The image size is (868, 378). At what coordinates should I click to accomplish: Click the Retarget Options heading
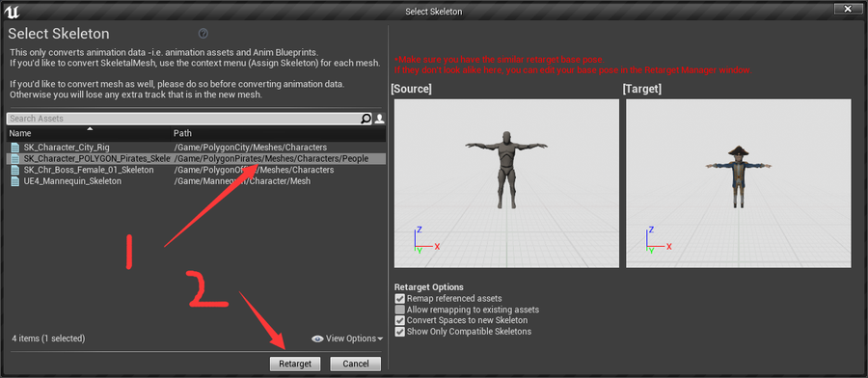point(428,287)
